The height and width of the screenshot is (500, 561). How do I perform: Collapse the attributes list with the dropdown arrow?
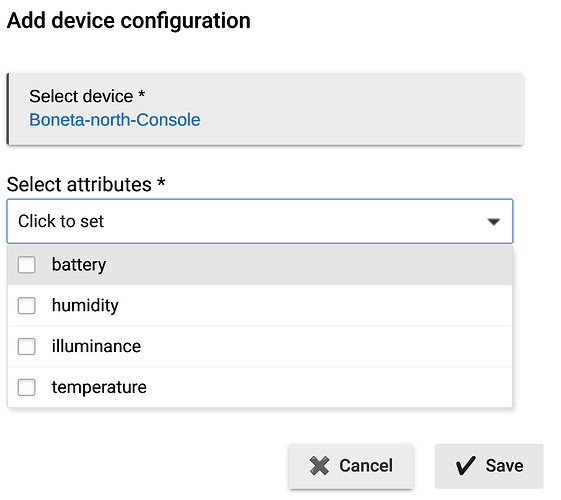[x=494, y=222]
